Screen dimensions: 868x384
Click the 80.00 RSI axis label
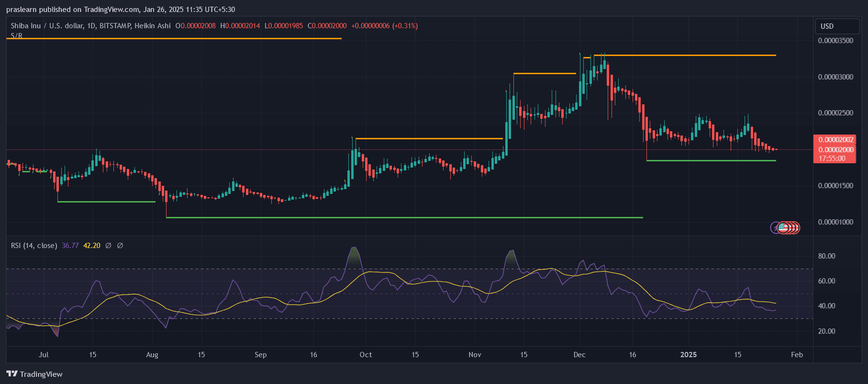(x=827, y=256)
